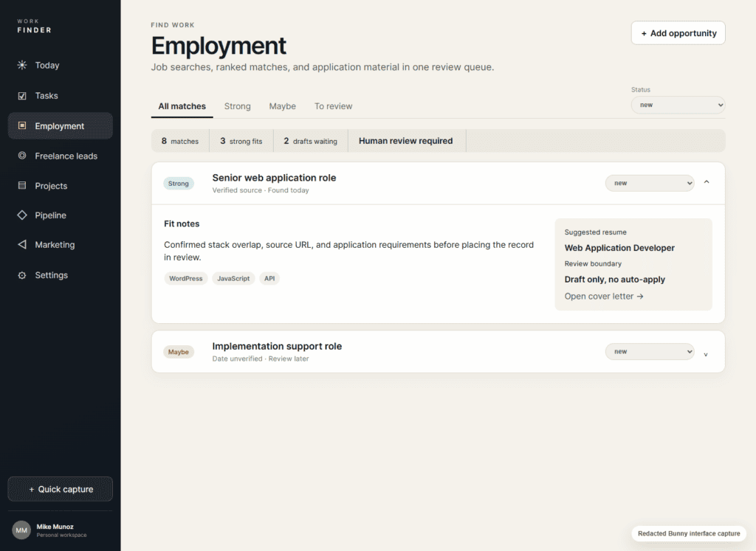Image resolution: width=756 pixels, height=551 pixels.
Task: Click the 8 matches stat
Action: tap(180, 141)
